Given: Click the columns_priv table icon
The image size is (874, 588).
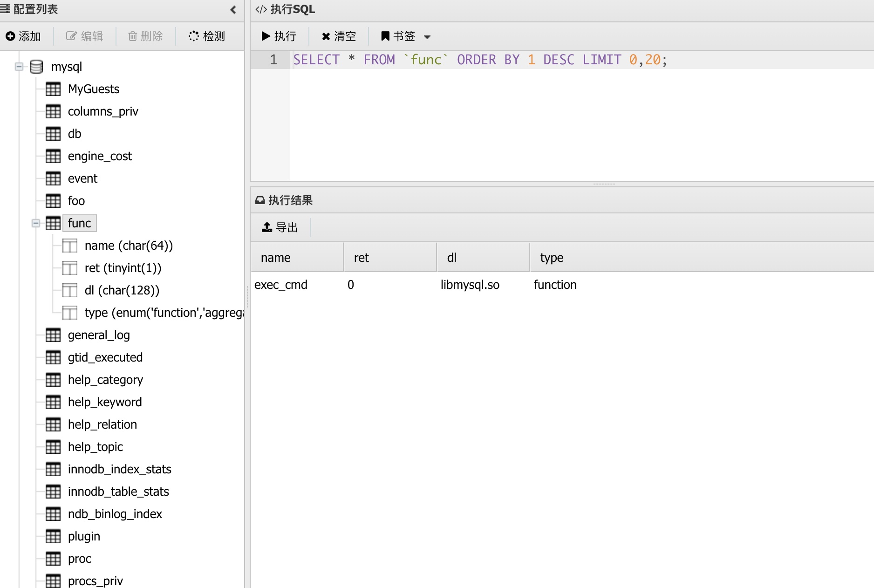Looking at the screenshot, I should click(53, 111).
